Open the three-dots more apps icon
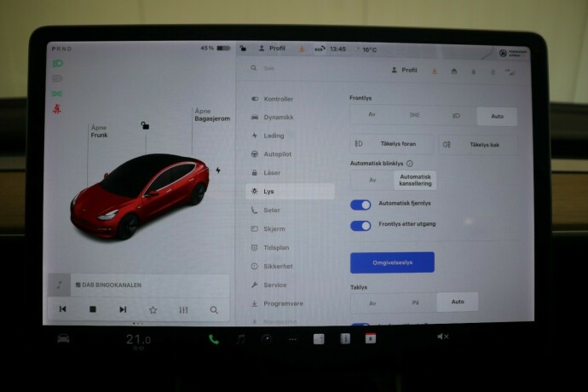Image resolution: width=588 pixels, height=392 pixels. (292, 339)
